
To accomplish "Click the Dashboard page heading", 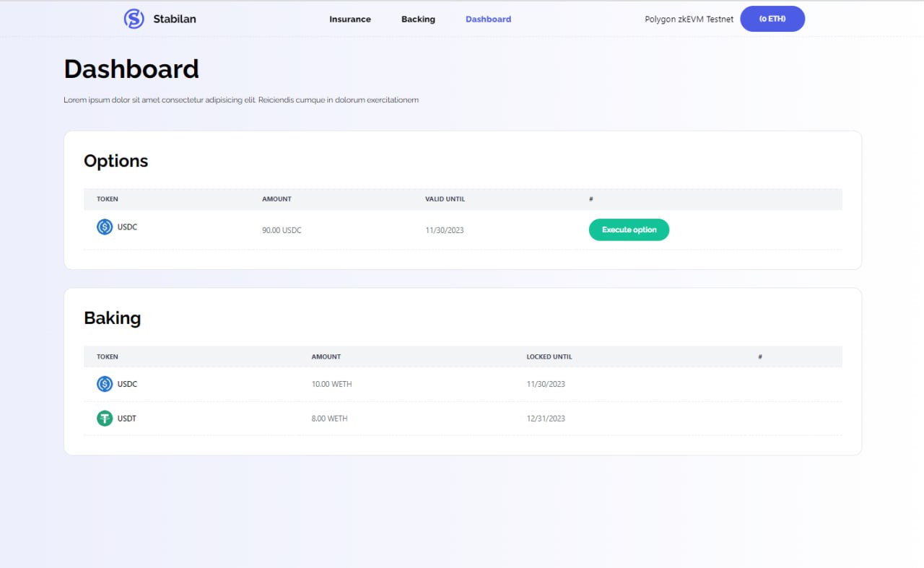I will [x=131, y=69].
